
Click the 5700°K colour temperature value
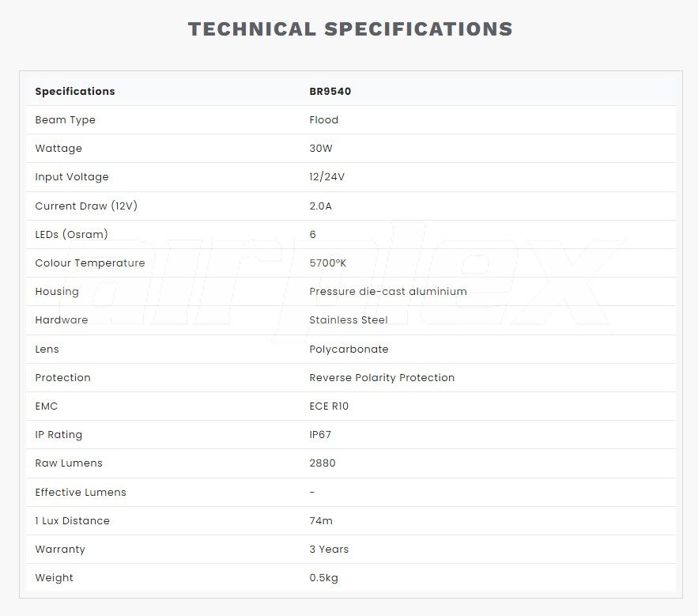[x=328, y=263]
